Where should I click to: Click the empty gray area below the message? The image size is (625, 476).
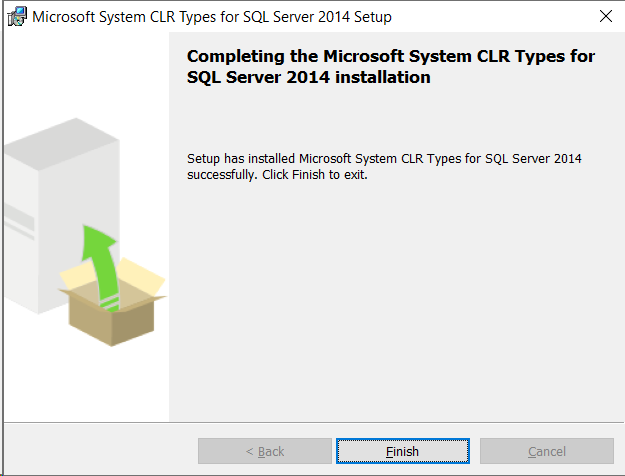pos(397,299)
